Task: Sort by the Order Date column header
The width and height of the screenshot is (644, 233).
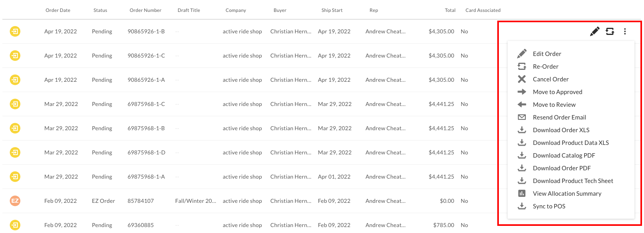Action: pos(58,10)
